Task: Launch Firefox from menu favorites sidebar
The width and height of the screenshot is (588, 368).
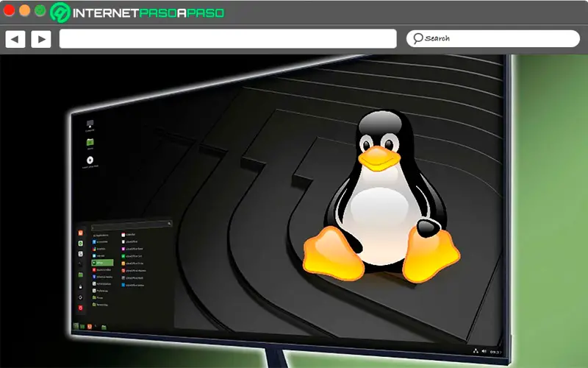Action: click(x=80, y=233)
